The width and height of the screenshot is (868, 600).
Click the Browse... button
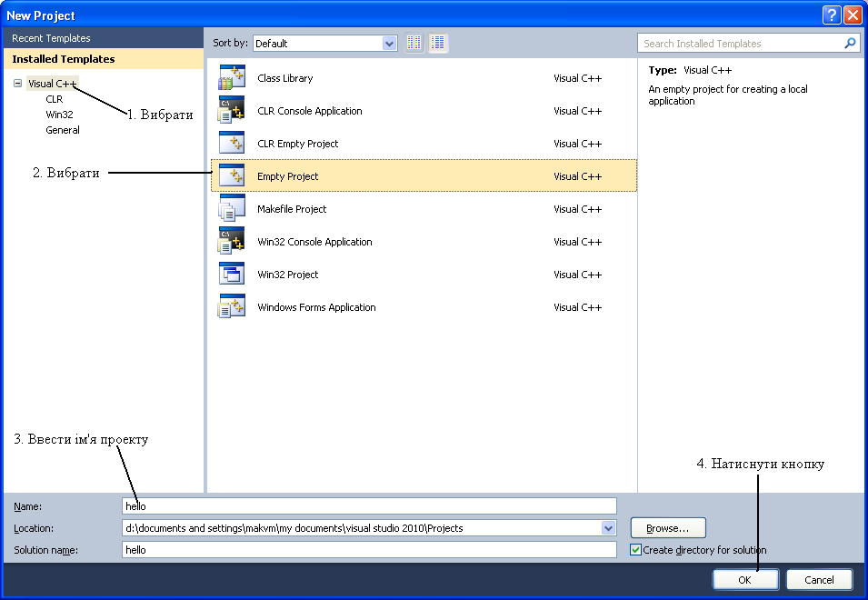coord(668,528)
